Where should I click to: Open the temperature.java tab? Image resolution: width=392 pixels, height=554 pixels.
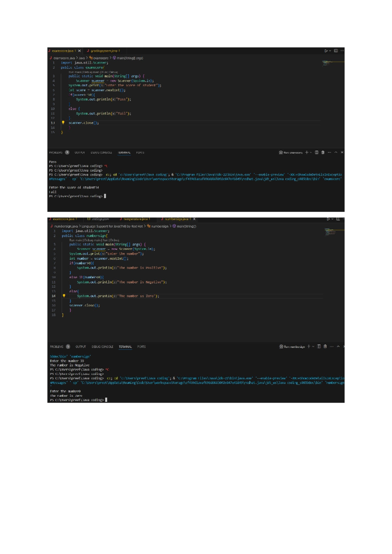tap(136, 219)
